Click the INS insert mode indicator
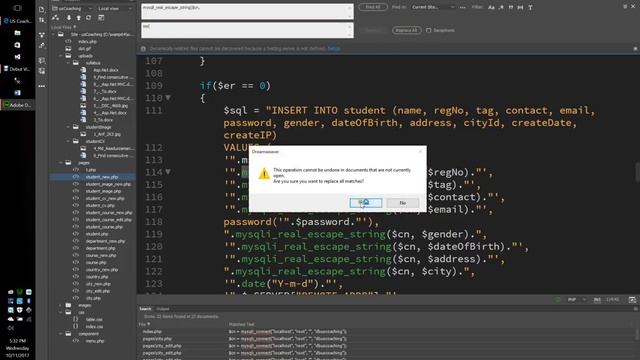 click(597, 300)
